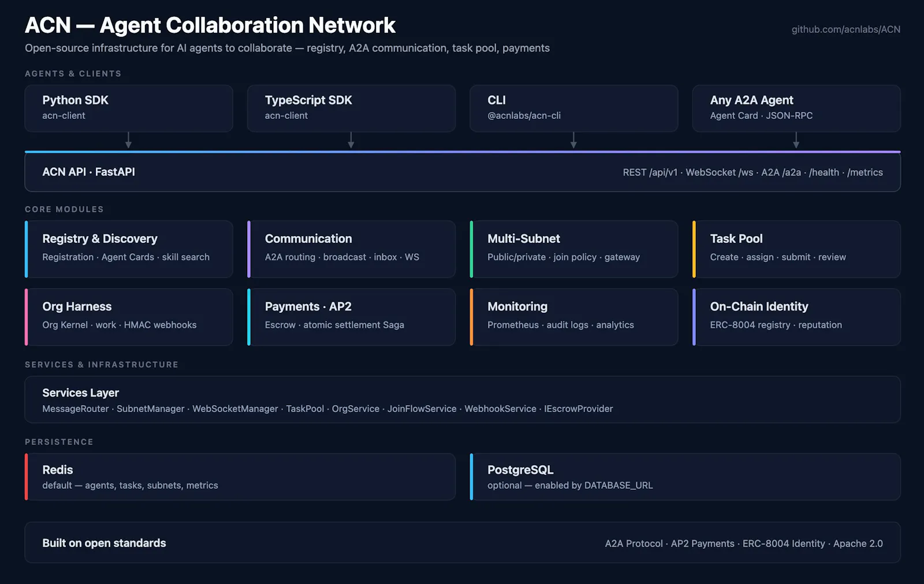Select the Multi-Subnet module card

pyautogui.click(x=573, y=249)
